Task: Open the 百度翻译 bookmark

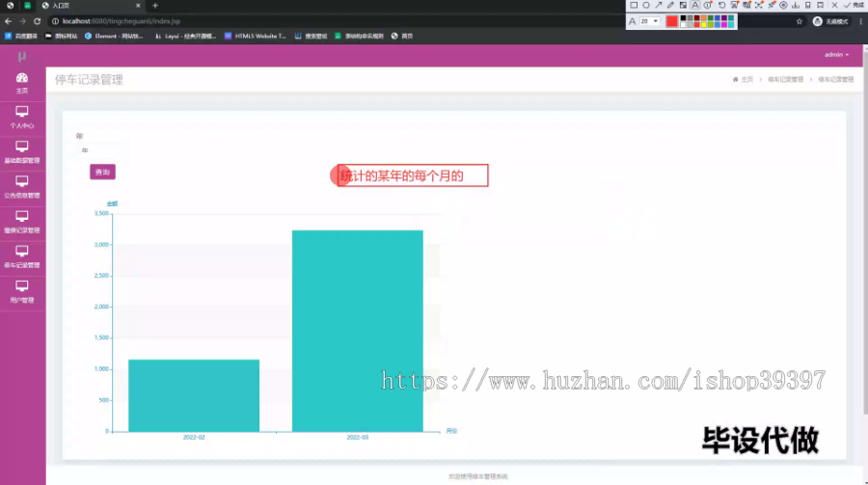Action: tap(21, 36)
